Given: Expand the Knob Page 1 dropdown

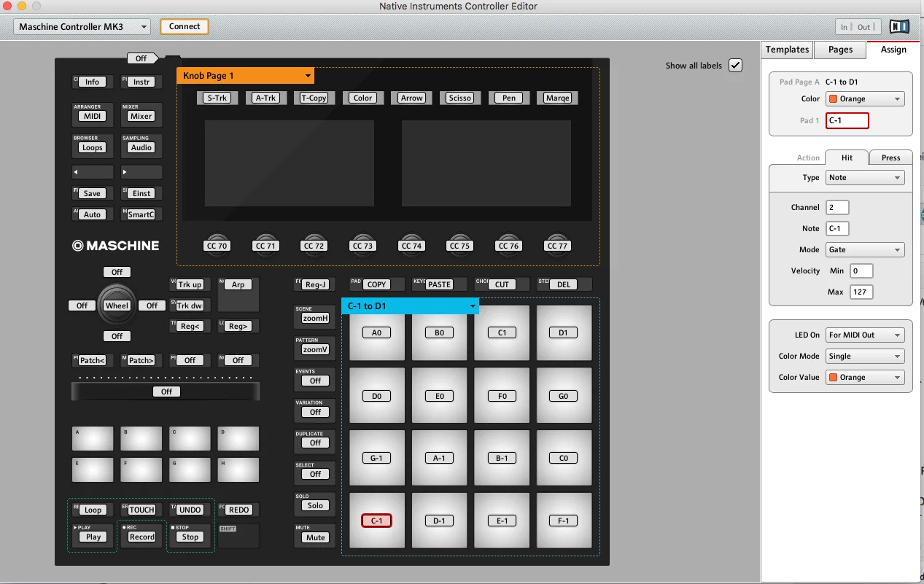Looking at the screenshot, I should pos(245,76).
